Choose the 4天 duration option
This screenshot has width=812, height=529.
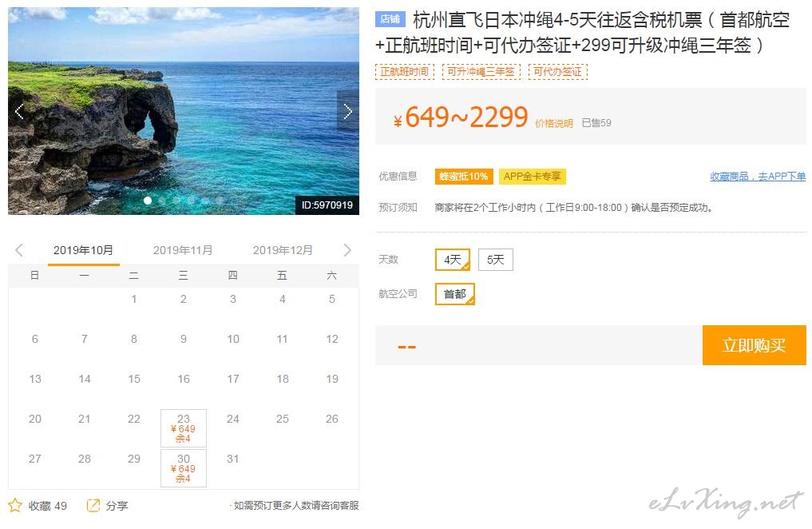(x=453, y=260)
